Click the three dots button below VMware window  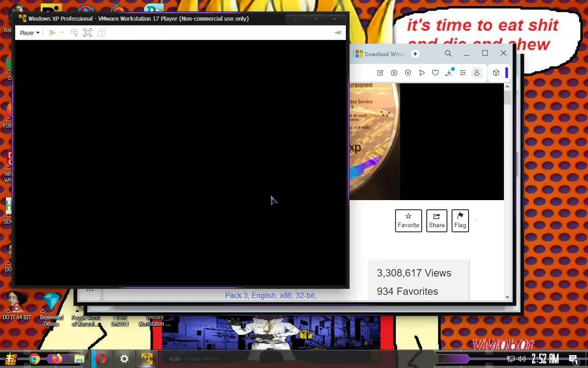pyautogui.click(x=90, y=290)
